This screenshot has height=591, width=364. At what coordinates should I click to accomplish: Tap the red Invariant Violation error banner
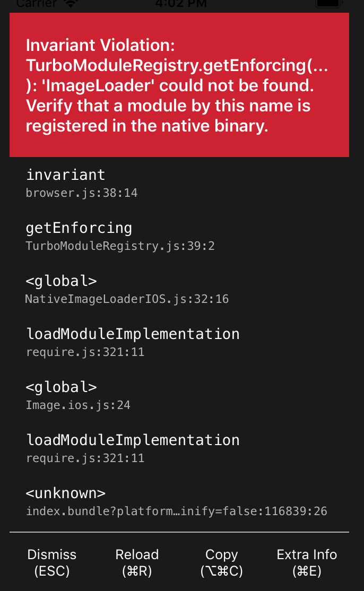pyautogui.click(x=179, y=85)
